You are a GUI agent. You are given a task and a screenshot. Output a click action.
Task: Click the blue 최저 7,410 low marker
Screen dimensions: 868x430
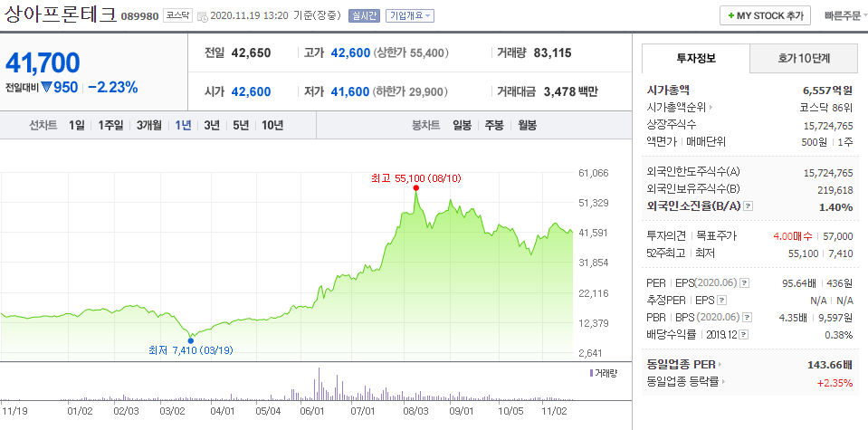coord(190,340)
